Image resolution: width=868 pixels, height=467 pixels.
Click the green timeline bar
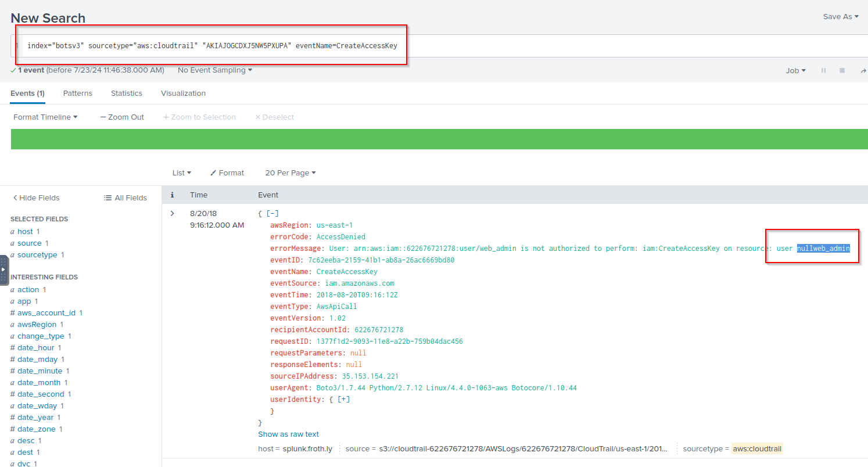point(439,139)
